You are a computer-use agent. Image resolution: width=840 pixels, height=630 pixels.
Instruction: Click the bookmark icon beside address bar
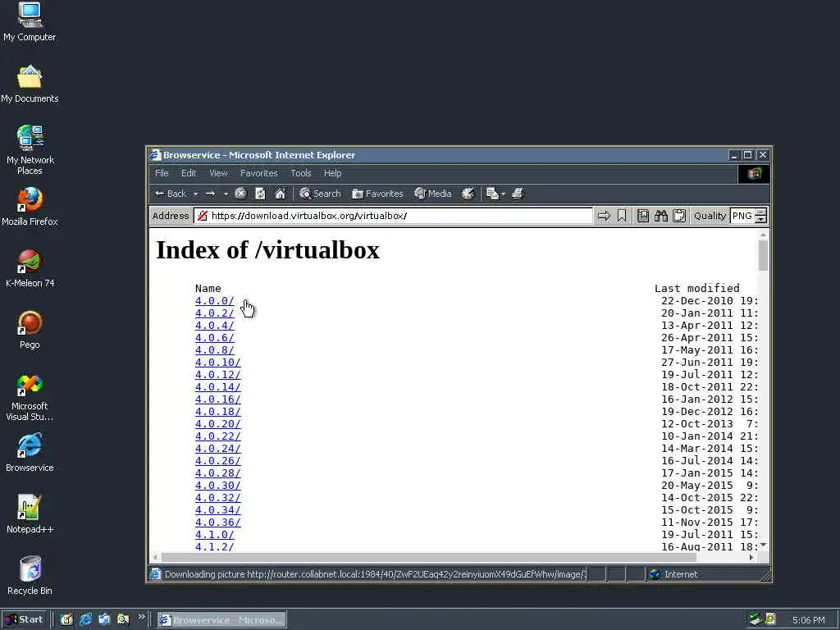pyautogui.click(x=622, y=216)
